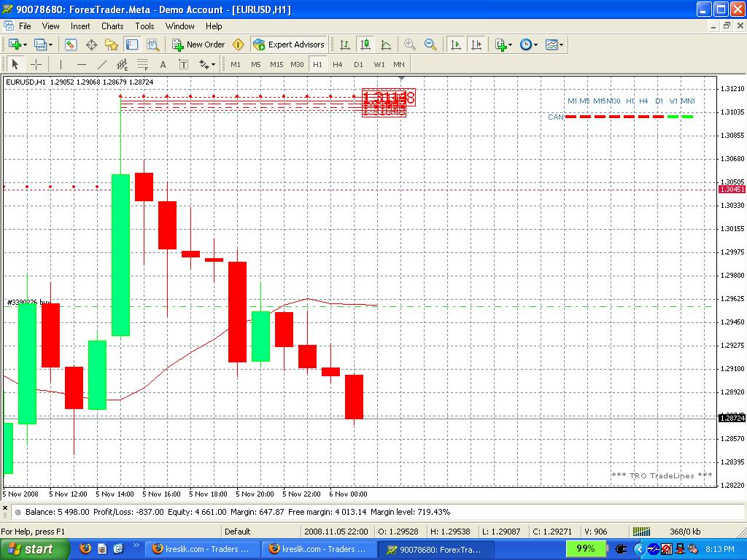Select the vertical line drawing tool
This screenshot has height=560, width=747.
(61, 64)
